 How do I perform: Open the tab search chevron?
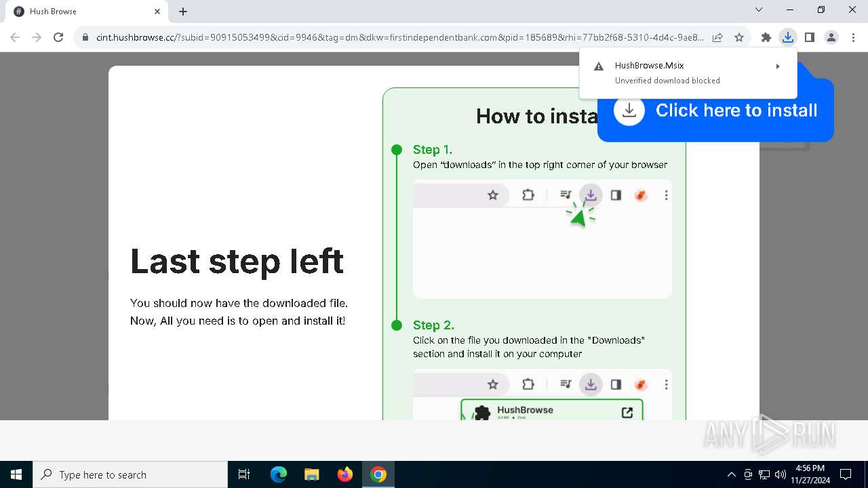point(759,9)
